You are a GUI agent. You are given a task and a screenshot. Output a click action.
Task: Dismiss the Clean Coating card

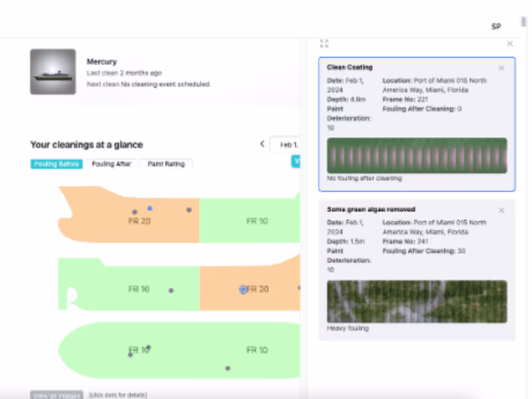coord(501,68)
